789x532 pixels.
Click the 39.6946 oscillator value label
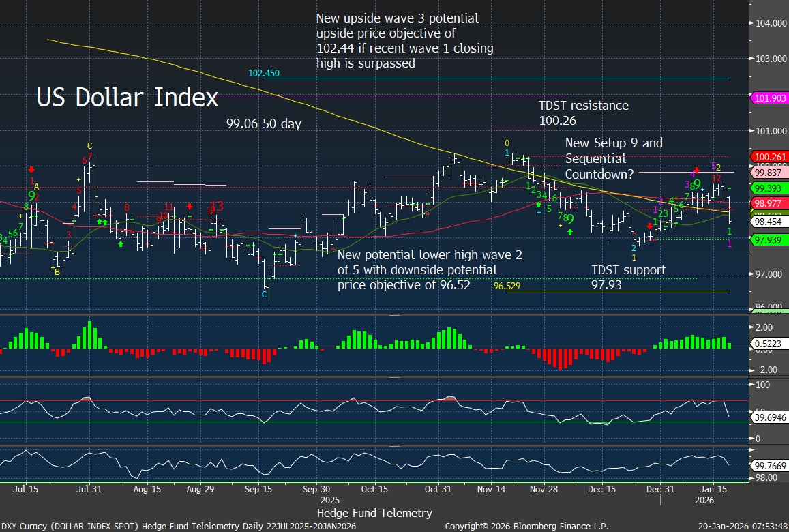click(x=769, y=416)
